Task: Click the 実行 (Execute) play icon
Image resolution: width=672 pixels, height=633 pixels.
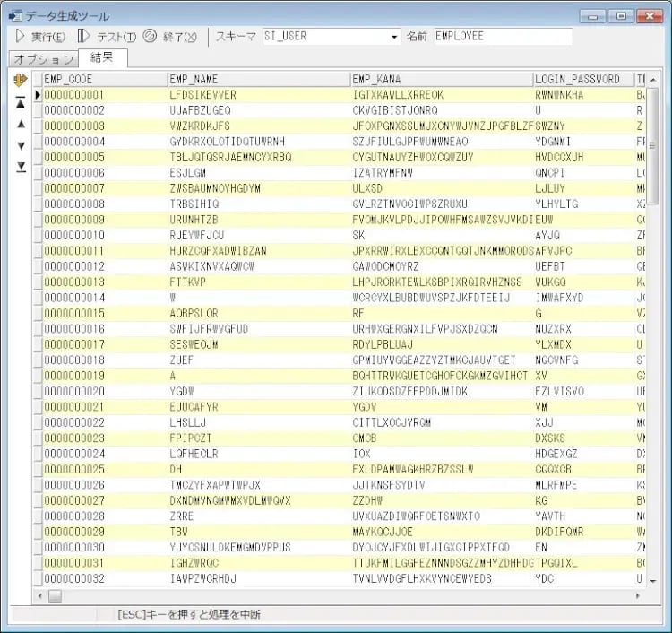Action: tap(20, 37)
